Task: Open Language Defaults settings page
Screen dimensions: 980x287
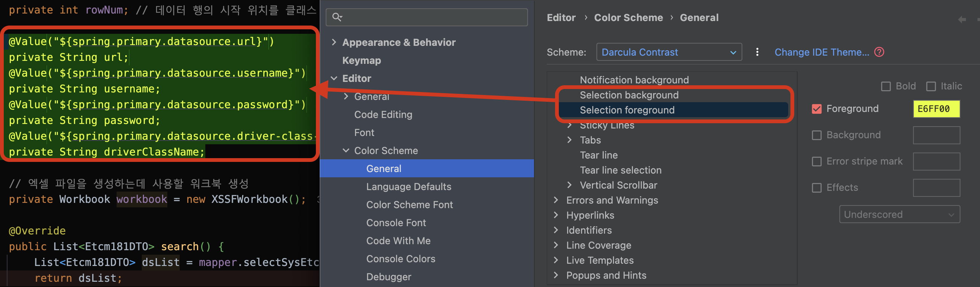Action: 409,187
